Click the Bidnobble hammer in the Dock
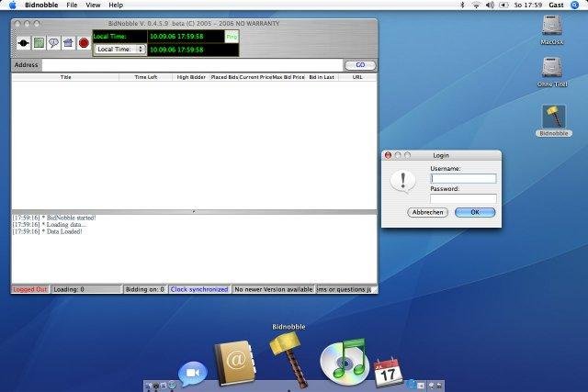Image resolution: width=588 pixels, height=392 pixels. 288,360
